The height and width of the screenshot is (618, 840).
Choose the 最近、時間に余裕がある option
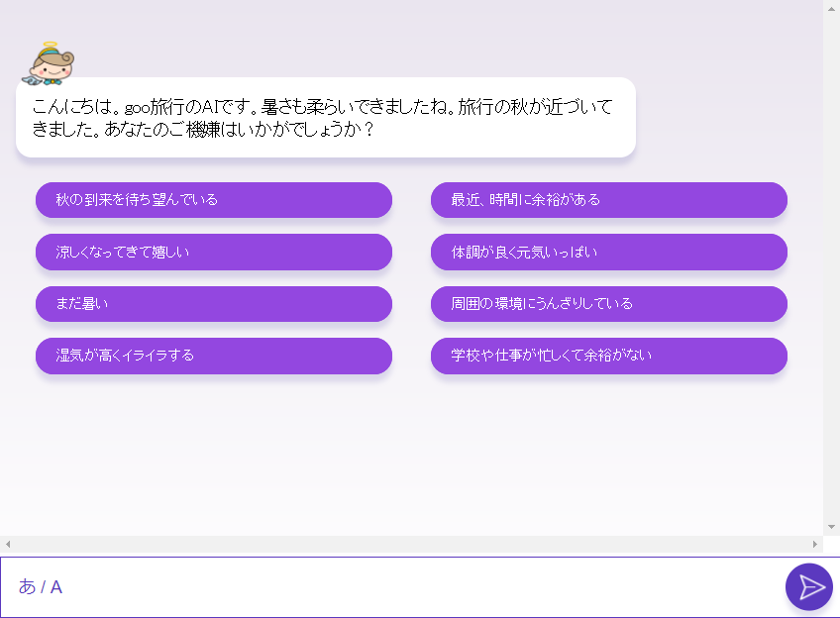[x=608, y=200]
